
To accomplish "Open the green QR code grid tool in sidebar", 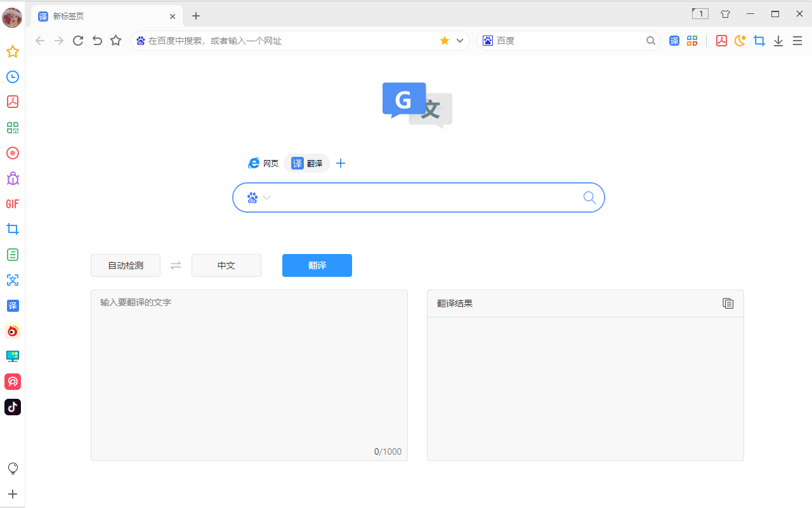I will coord(13,128).
